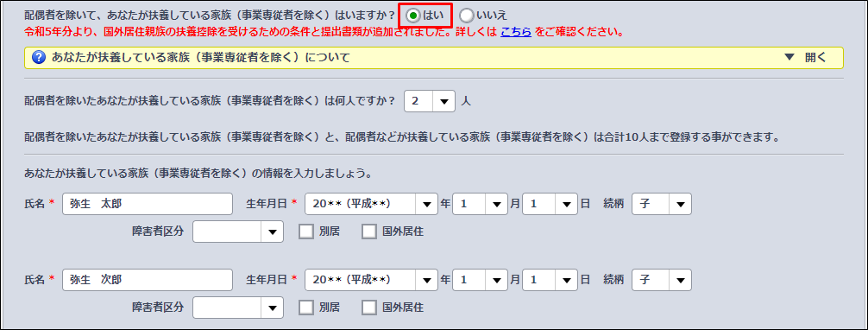Open birth year dropdown for 弥生 太郎

coord(372,204)
